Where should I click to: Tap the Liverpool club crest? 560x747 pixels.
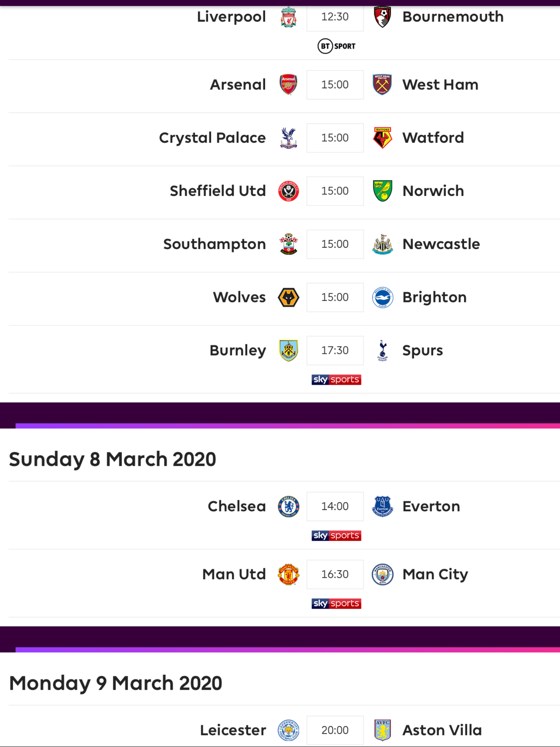point(288,17)
